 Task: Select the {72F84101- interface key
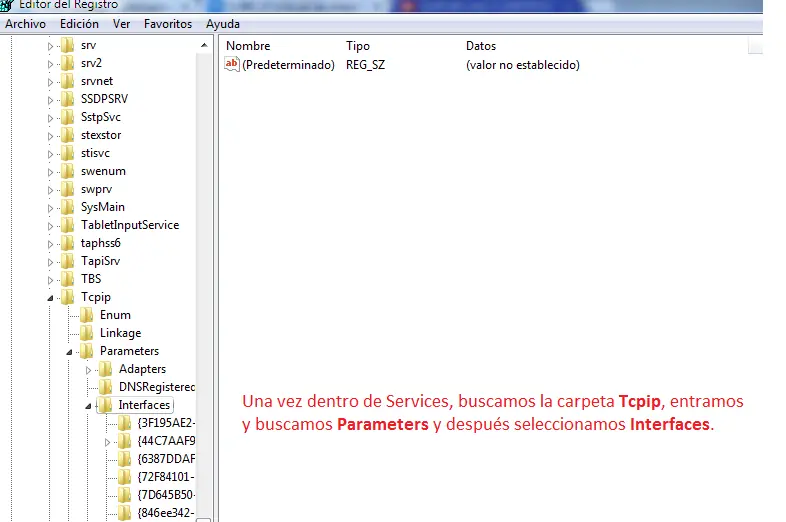click(166, 477)
